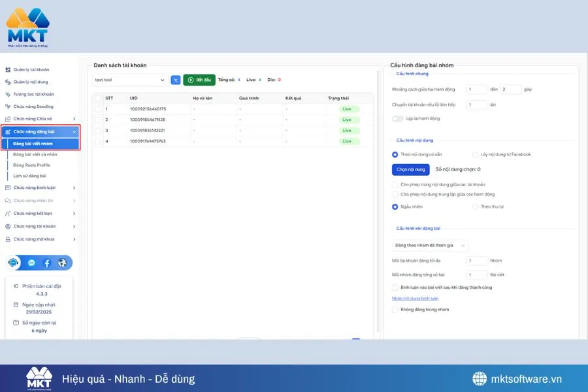The width and height of the screenshot is (588, 392).
Task: Expand the Chức năng kết bạn menu
Action: coord(39,214)
